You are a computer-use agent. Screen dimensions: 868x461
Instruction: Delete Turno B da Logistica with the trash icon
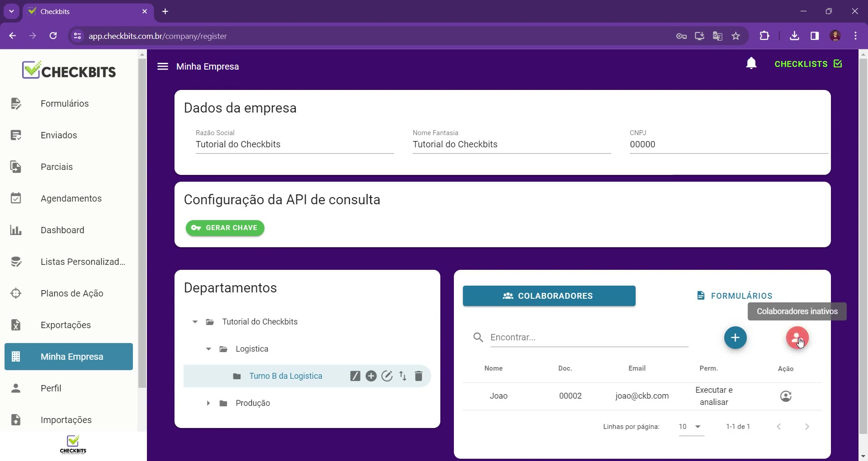(419, 376)
